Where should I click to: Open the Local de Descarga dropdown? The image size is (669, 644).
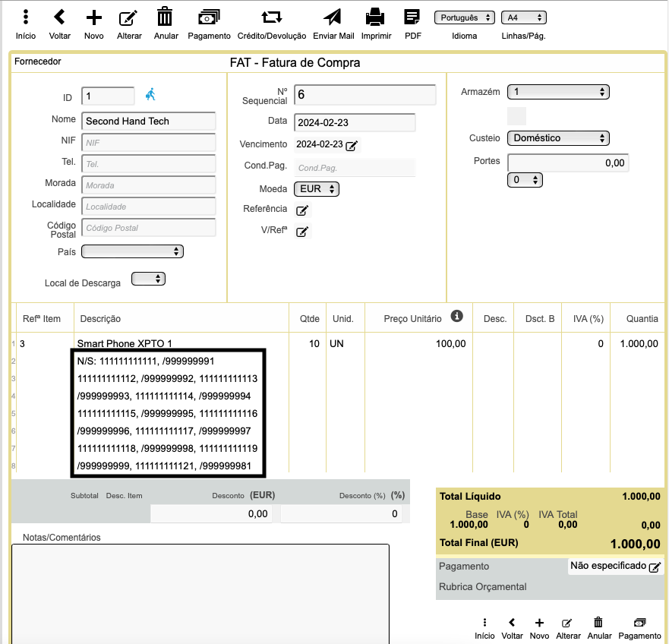point(148,279)
